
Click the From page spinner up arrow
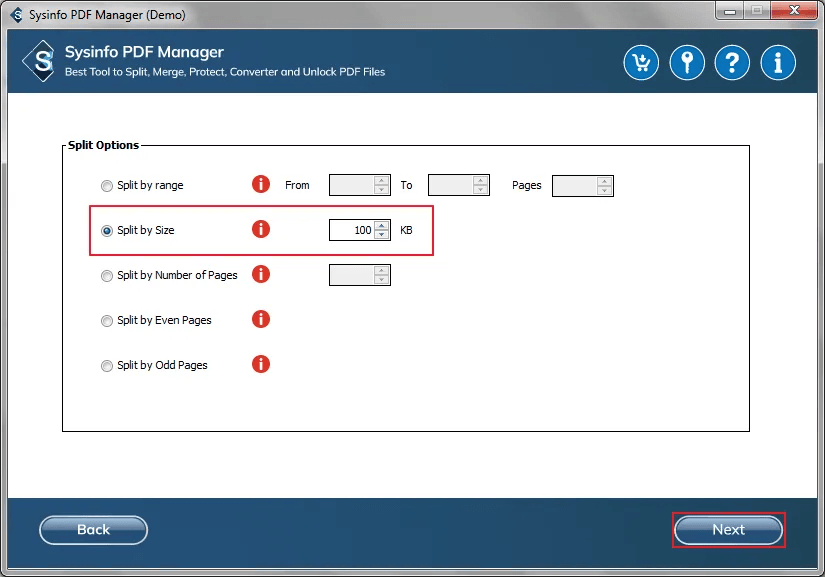[381, 180]
